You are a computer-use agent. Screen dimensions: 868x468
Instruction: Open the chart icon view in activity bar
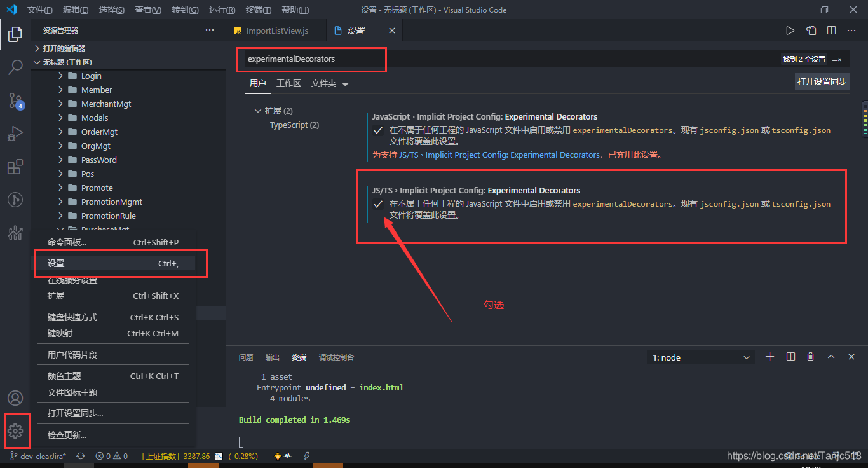pos(15,233)
